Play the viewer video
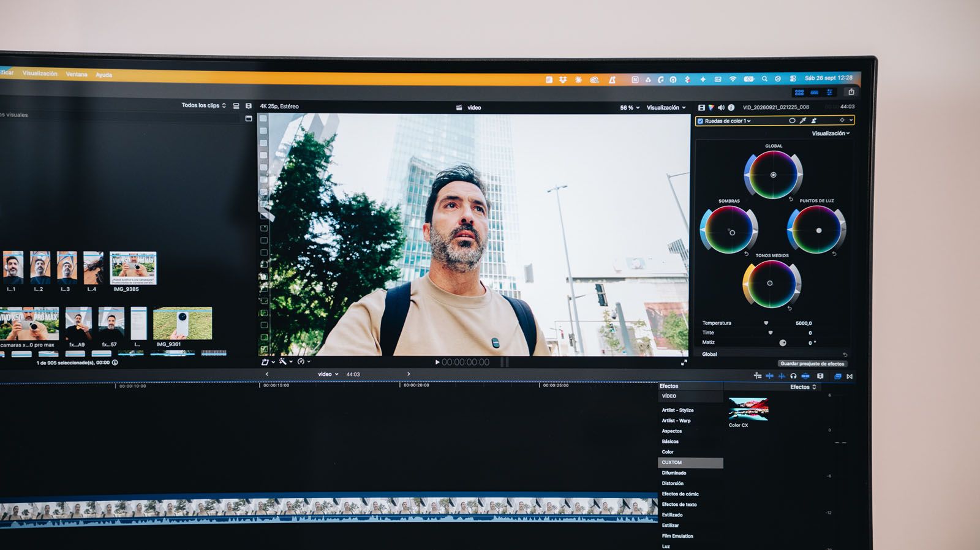 (x=437, y=363)
